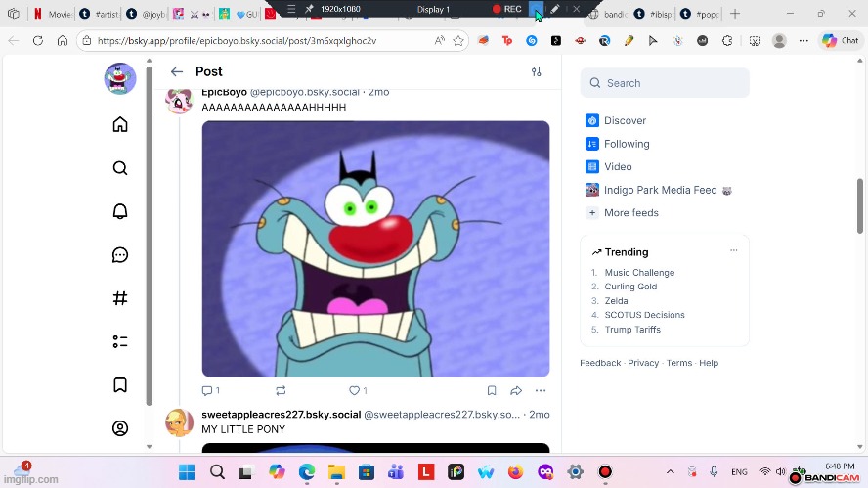868x488 pixels.
Task: Switch to the #artist tab
Action: tap(100, 14)
